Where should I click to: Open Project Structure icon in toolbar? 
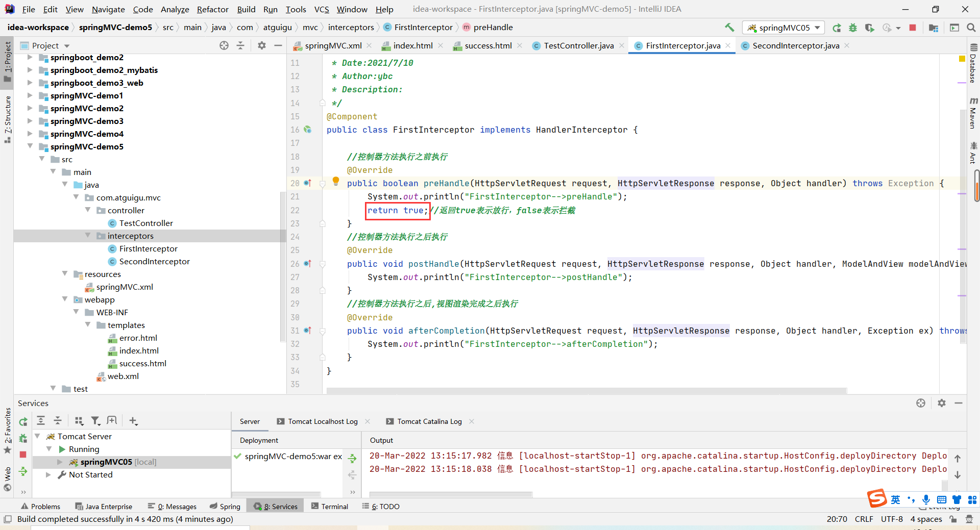click(934, 28)
